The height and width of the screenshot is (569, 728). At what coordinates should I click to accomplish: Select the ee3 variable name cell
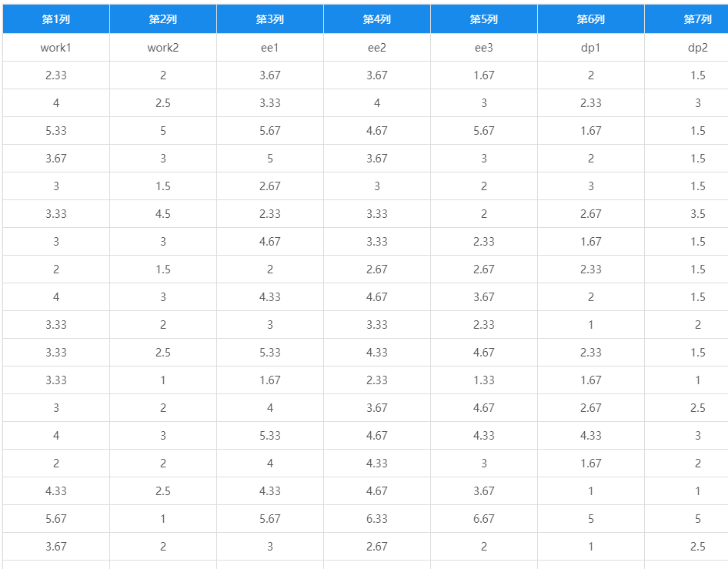coord(484,48)
